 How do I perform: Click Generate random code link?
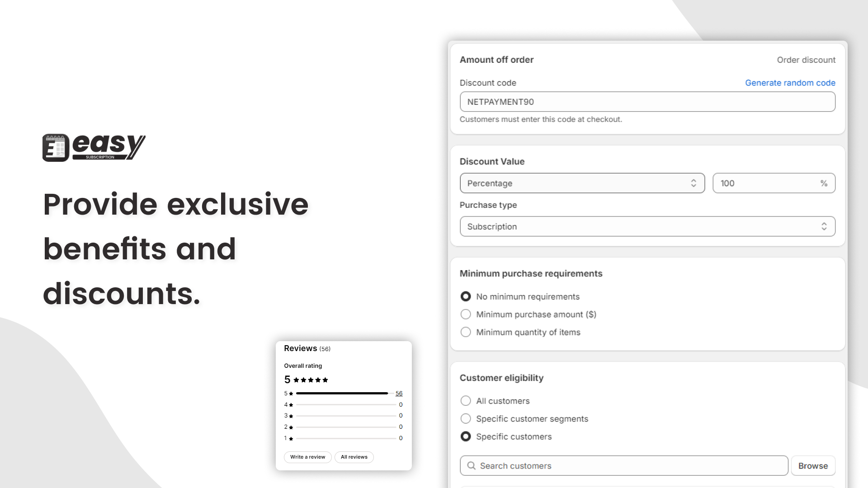point(791,83)
